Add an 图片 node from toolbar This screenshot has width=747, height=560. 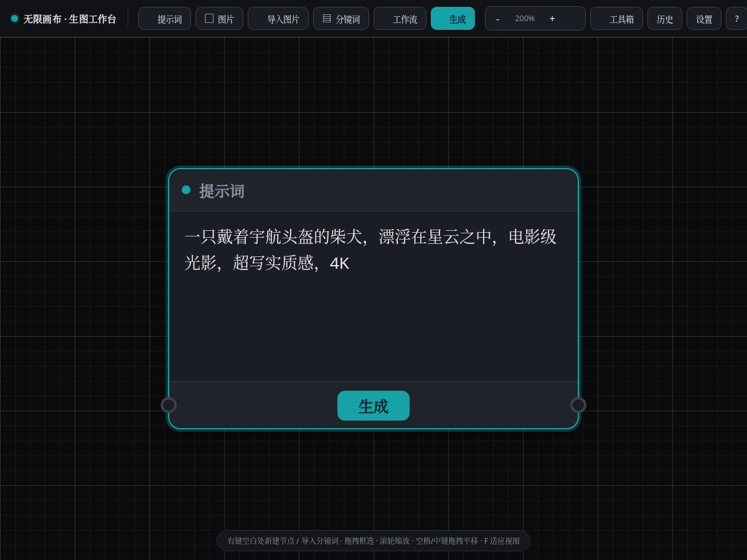[219, 19]
